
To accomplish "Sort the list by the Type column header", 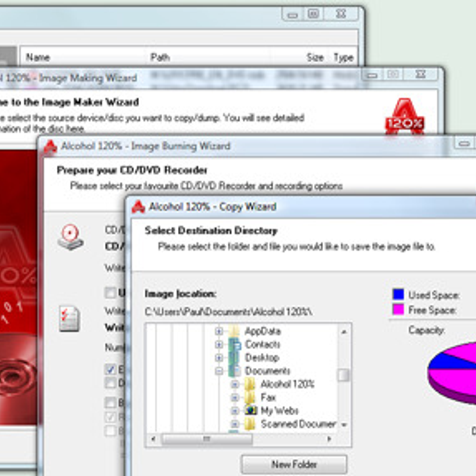I will point(343,57).
